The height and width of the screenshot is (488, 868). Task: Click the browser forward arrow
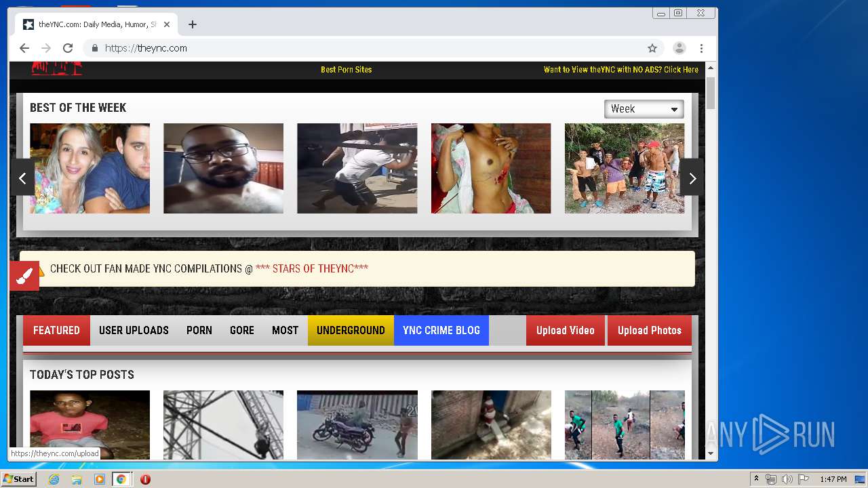pos(46,48)
